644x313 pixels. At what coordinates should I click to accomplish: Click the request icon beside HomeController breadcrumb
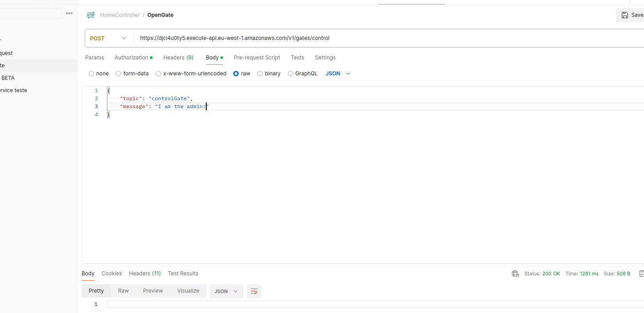coord(91,15)
